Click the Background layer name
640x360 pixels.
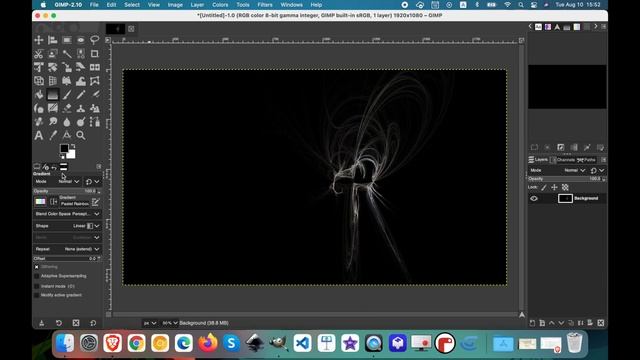click(586, 198)
